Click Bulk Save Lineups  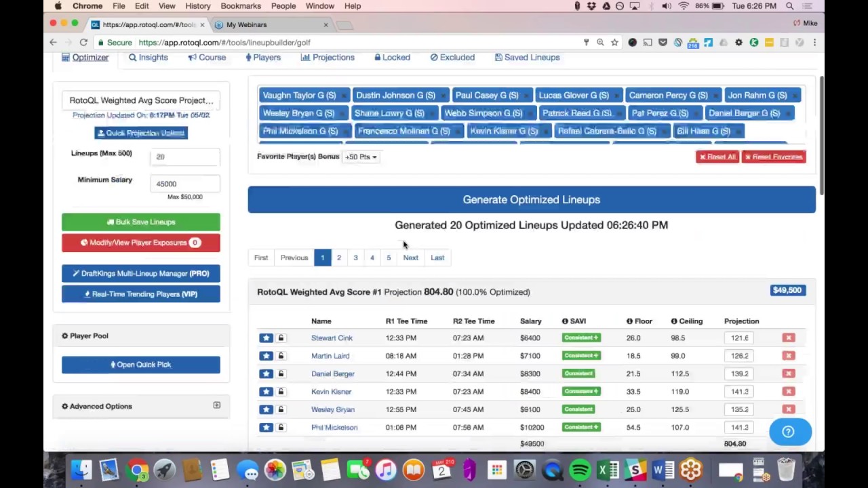pos(141,222)
